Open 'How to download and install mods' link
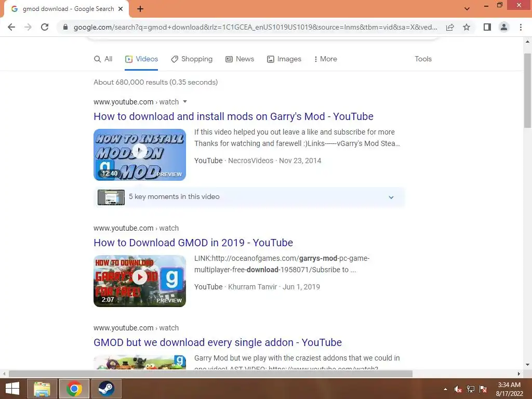The image size is (532, 399). 233,116
